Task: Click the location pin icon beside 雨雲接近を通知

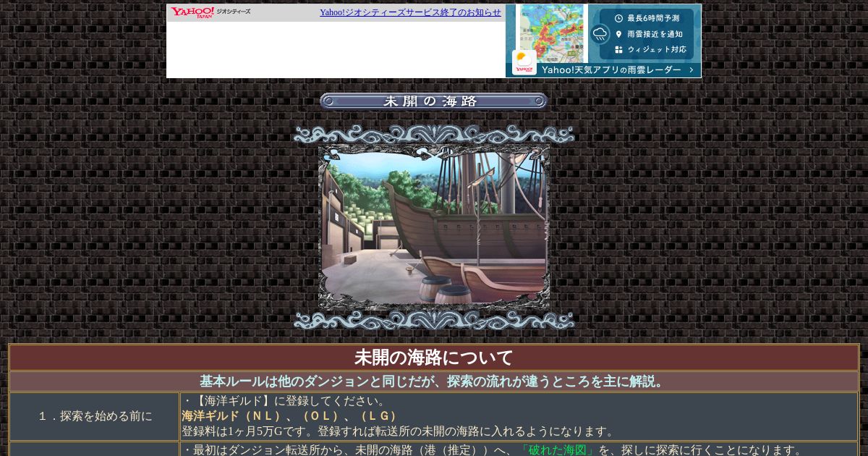Action: point(618,34)
